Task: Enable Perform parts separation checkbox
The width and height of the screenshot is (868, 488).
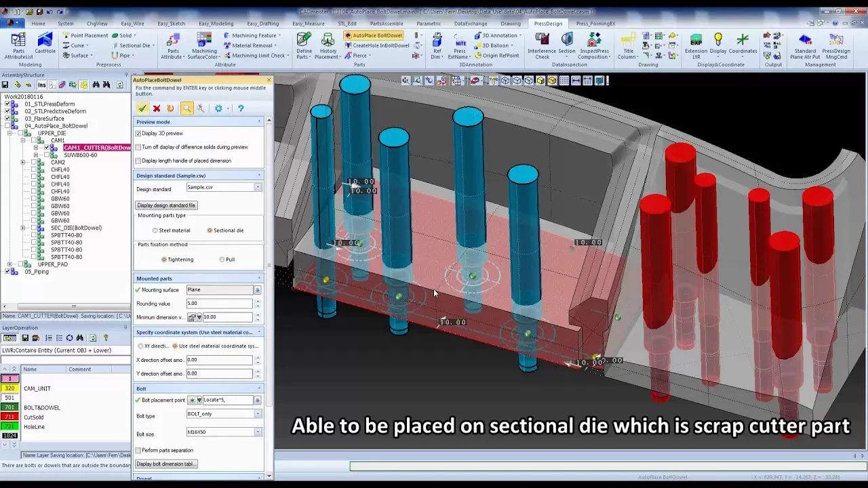Action: pos(138,450)
